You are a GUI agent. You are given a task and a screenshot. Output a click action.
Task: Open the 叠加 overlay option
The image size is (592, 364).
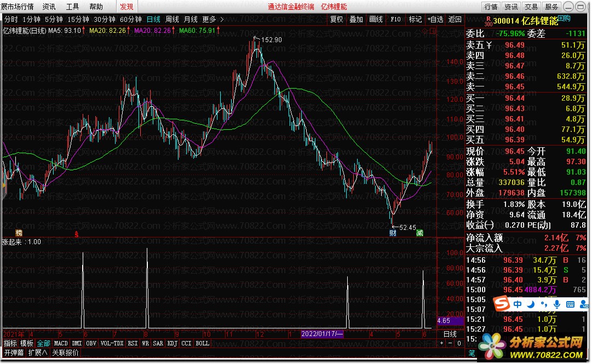click(x=356, y=19)
